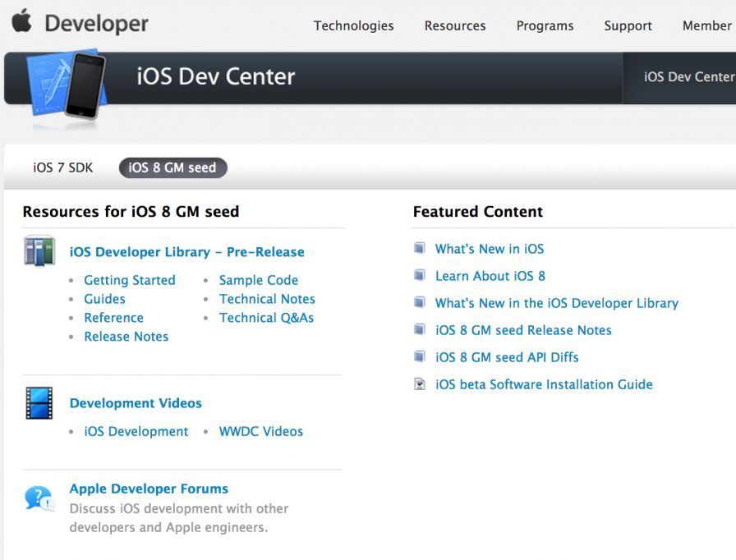The width and height of the screenshot is (736, 560).
Task: Open the Release Notes link under Library
Action: point(126,337)
